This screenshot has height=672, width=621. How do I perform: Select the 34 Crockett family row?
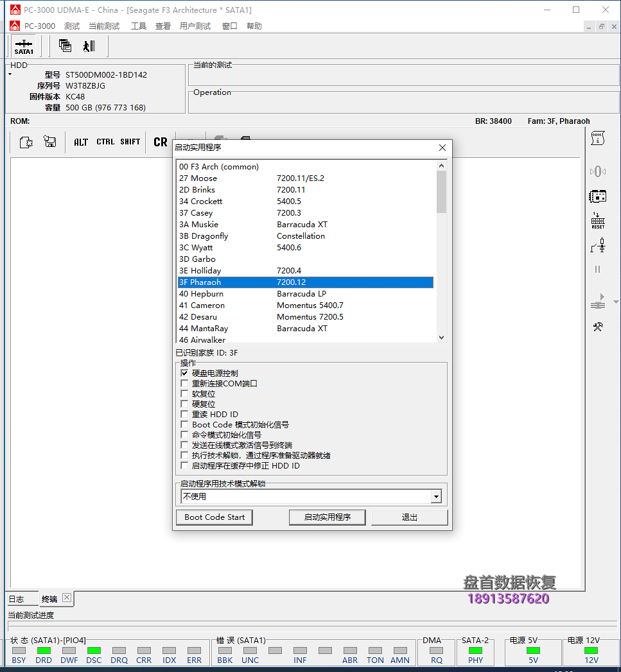tap(305, 202)
